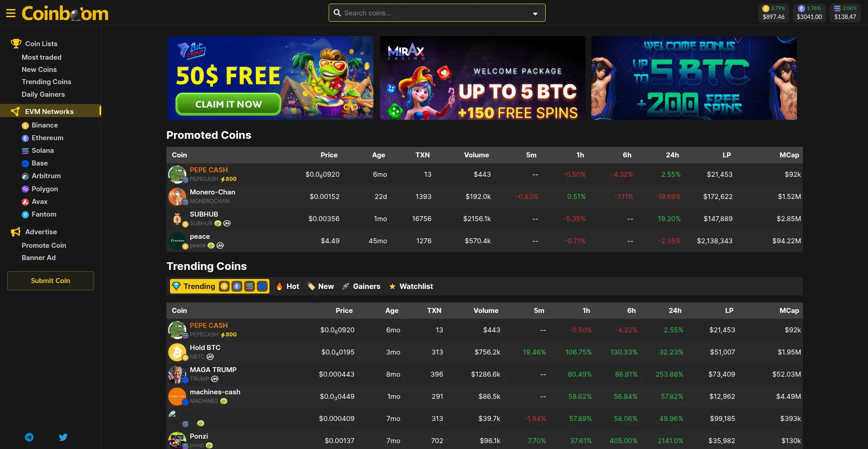The image size is (868, 449).
Task: Click the Ethereum price ticker in header
Action: [809, 13]
